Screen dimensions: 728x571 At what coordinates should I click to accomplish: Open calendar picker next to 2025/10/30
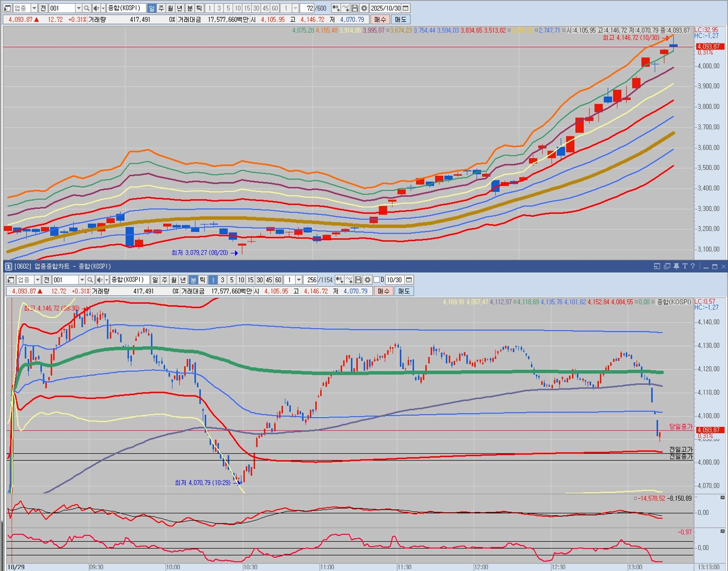[406, 8]
